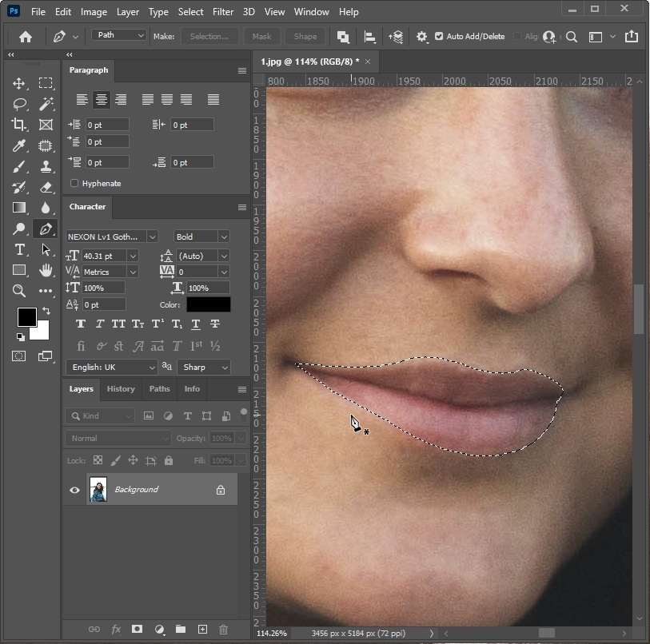Open the Bold font style dropdown
The height and width of the screenshot is (644, 650).
pyautogui.click(x=224, y=237)
